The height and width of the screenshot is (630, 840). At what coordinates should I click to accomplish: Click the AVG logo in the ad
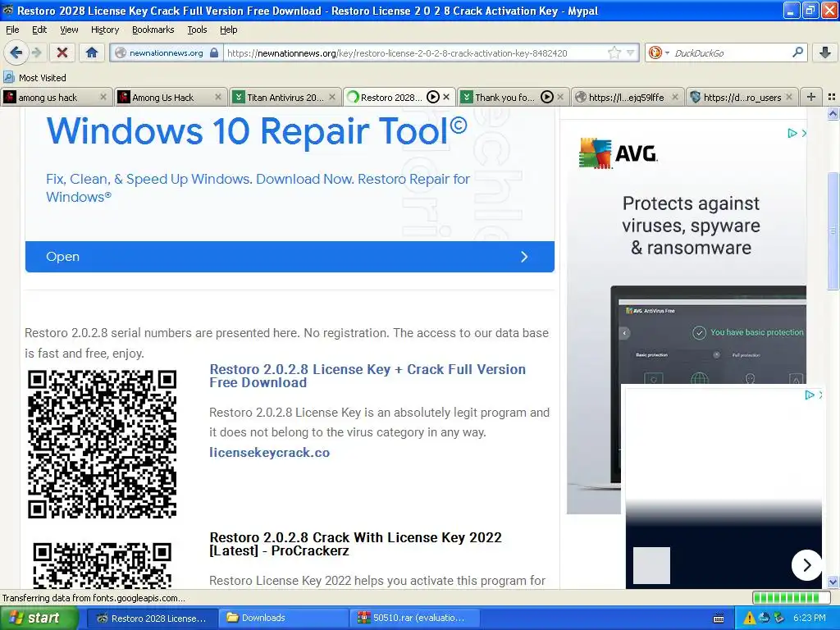click(x=619, y=153)
